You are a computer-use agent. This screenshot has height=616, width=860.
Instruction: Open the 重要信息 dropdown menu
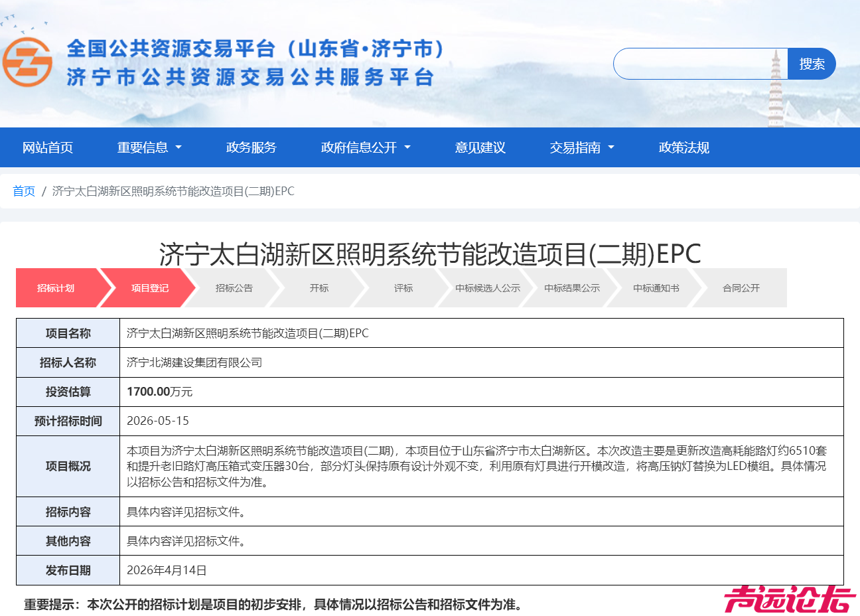(x=144, y=147)
